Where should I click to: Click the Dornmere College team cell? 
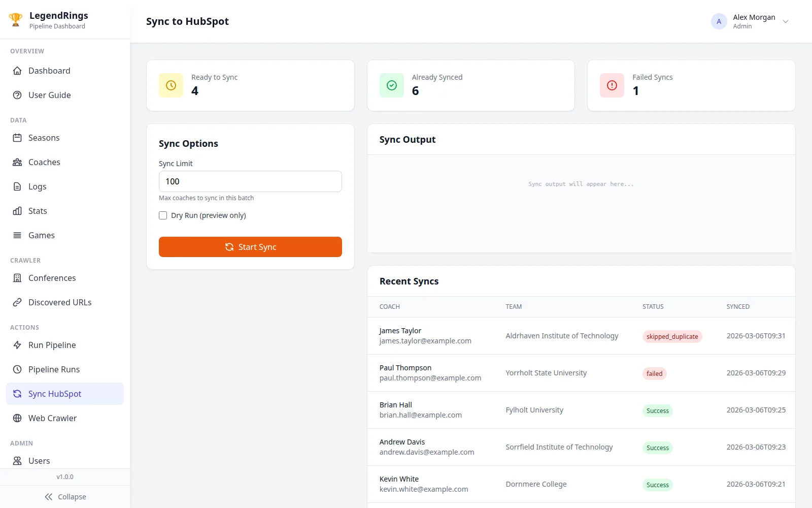tap(536, 484)
